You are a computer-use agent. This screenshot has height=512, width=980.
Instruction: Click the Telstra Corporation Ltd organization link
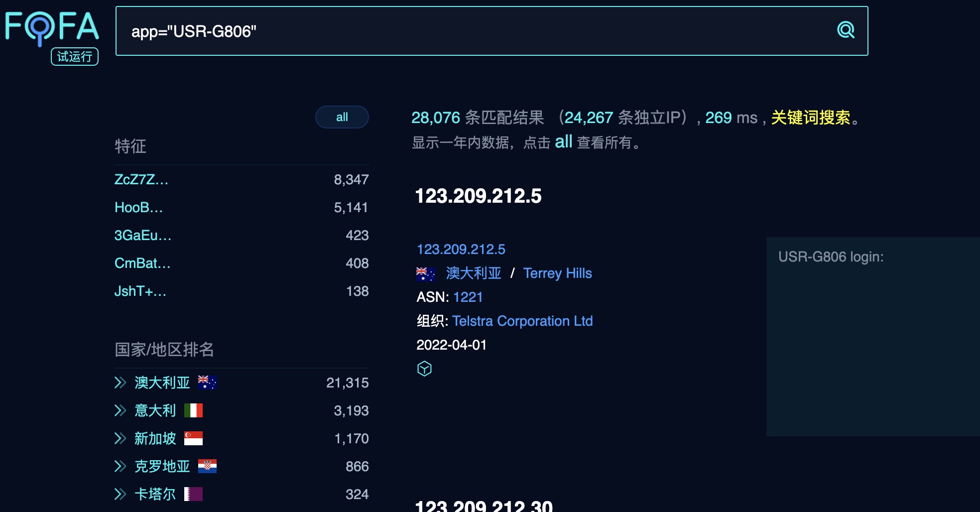click(522, 321)
